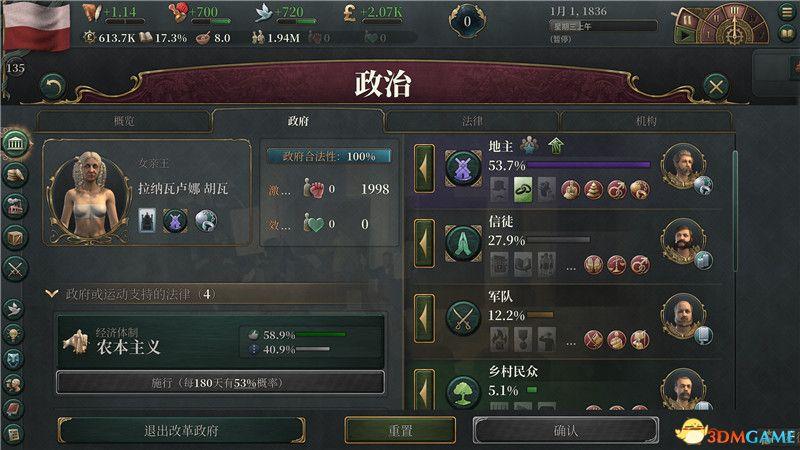The height and width of the screenshot is (450, 800).
Task: Collapse the 政府或运动支持的法律 section
Action: [x=52, y=294]
